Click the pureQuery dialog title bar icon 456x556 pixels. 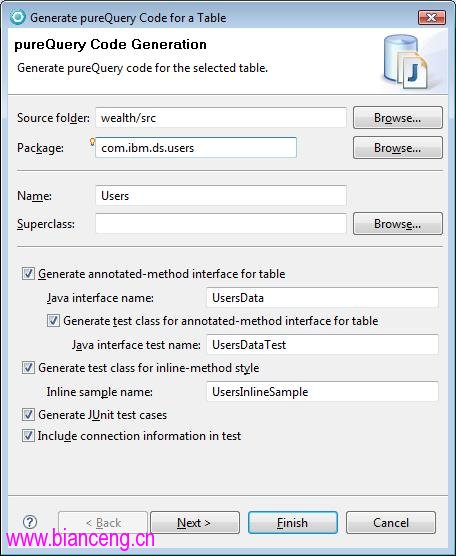(x=17, y=17)
